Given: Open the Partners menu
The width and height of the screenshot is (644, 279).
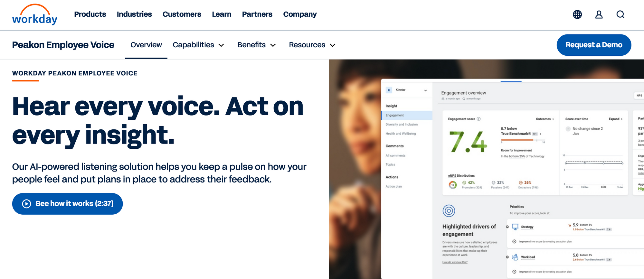Looking at the screenshot, I should point(257,14).
